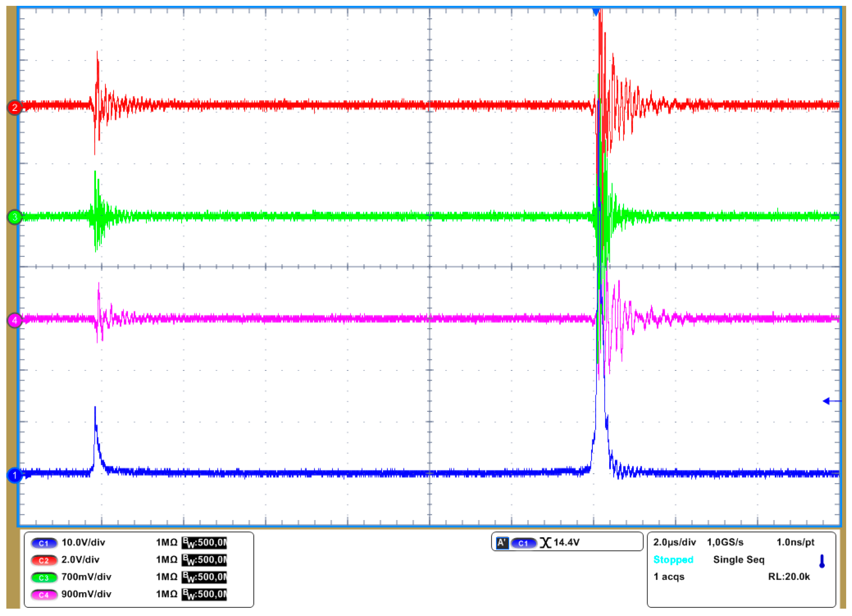Viewport: 852px width, 616px height.
Task: Click the magenta channel 4 ground marker
Action: 15,320
